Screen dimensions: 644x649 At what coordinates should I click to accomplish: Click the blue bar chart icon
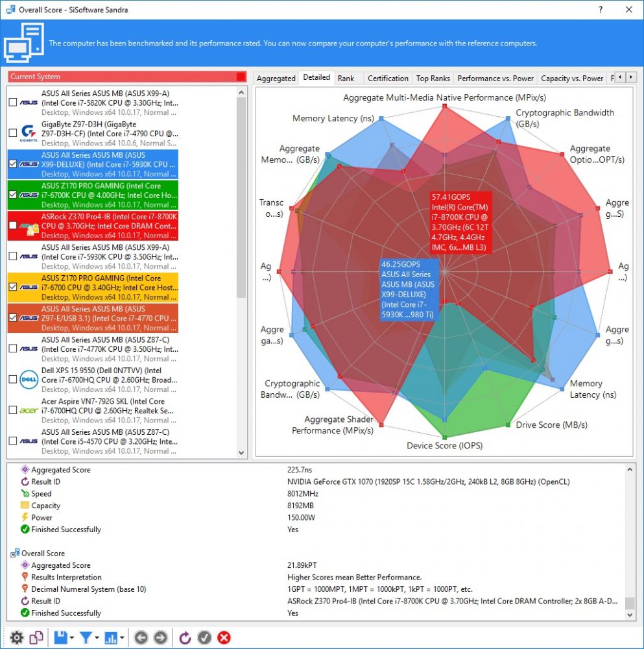click(x=111, y=637)
